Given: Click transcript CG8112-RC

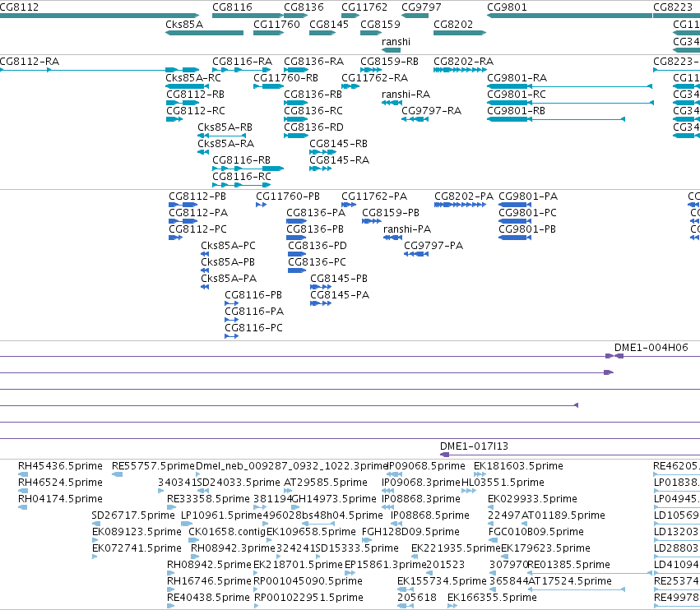Looking at the screenshot, I should click(196, 111).
